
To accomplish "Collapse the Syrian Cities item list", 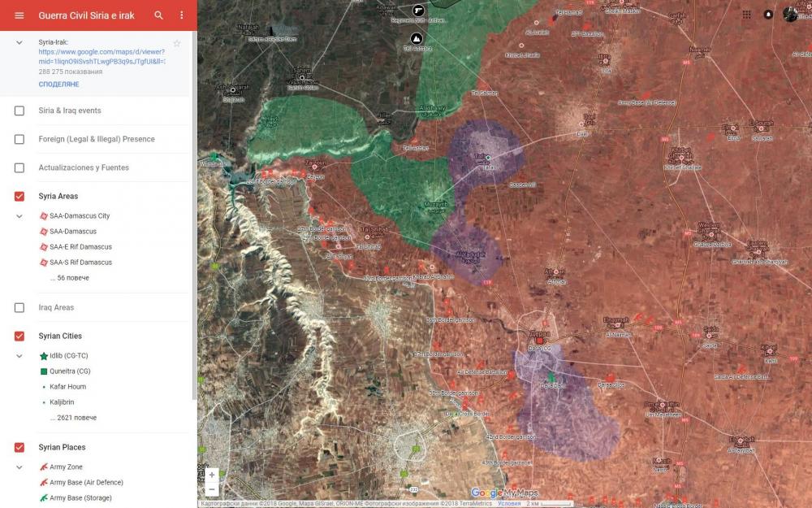I will click(x=19, y=356).
